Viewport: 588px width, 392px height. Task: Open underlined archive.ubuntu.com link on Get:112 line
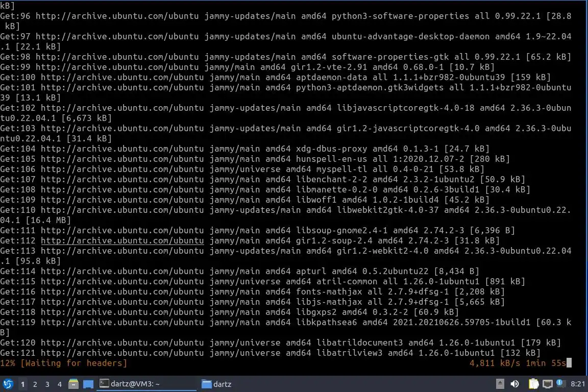pyautogui.click(x=122, y=240)
